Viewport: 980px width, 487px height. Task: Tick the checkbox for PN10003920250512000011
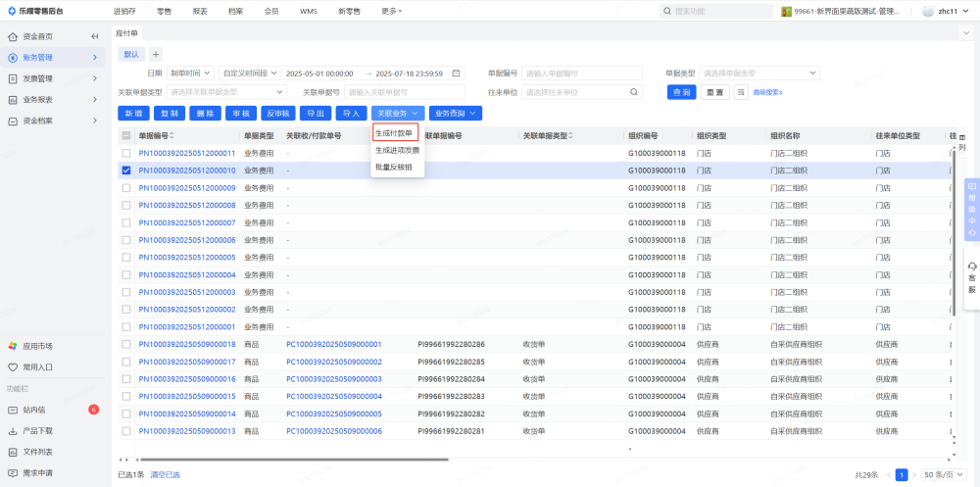(x=125, y=153)
